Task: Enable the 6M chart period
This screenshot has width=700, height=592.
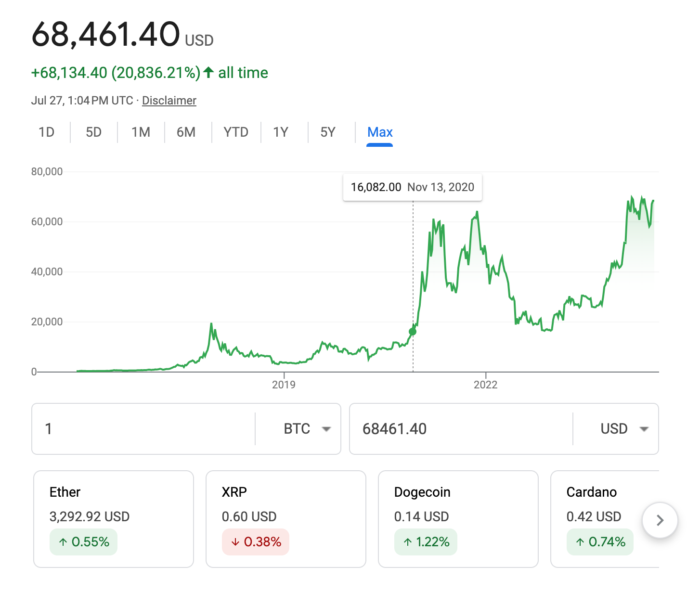Action: pyautogui.click(x=186, y=132)
